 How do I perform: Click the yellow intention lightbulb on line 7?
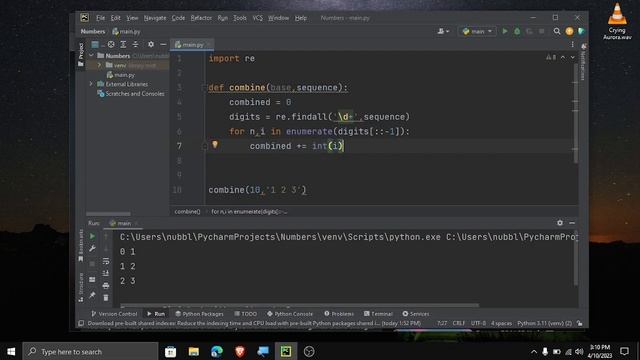click(215, 144)
